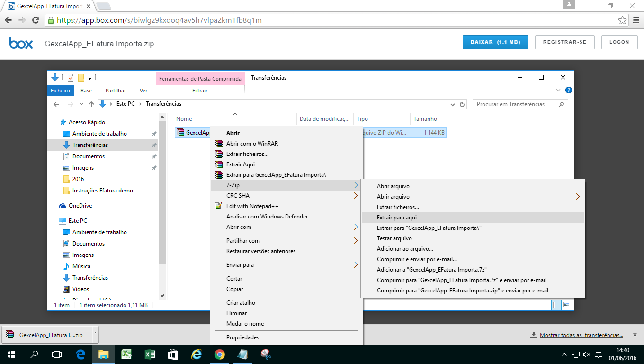This screenshot has height=364, width=644.
Task: Open the Customize Quick Access Toolbar dropdown
Action: click(x=90, y=78)
